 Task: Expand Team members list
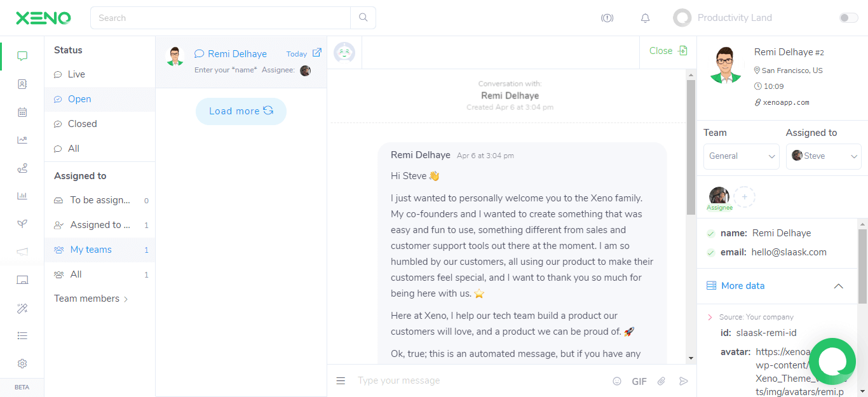92,299
